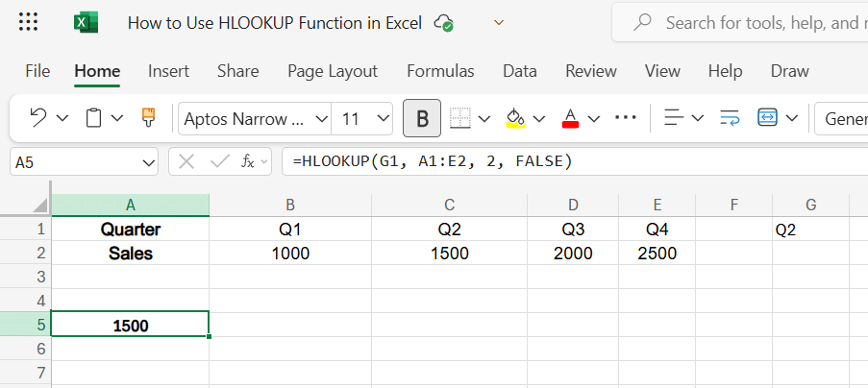The height and width of the screenshot is (388, 868).
Task: Toggle Bold formatting button
Action: pyautogui.click(x=422, y=118)
